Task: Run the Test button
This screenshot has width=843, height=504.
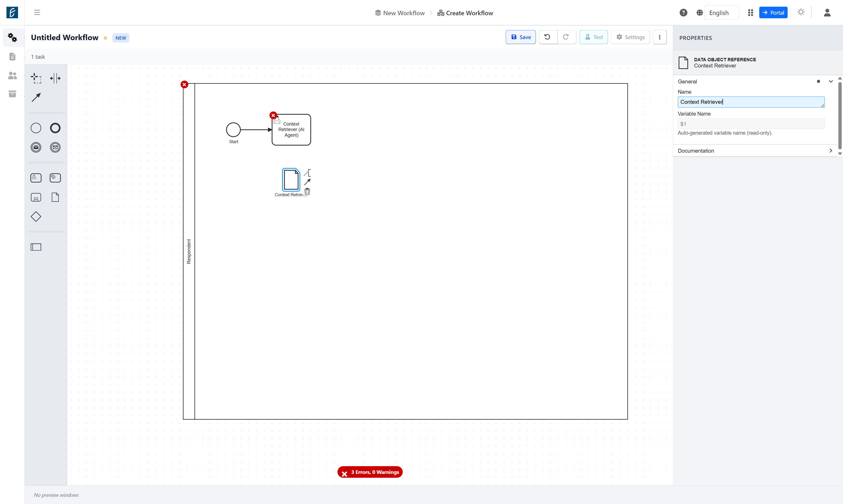Action: click(594, 37)
